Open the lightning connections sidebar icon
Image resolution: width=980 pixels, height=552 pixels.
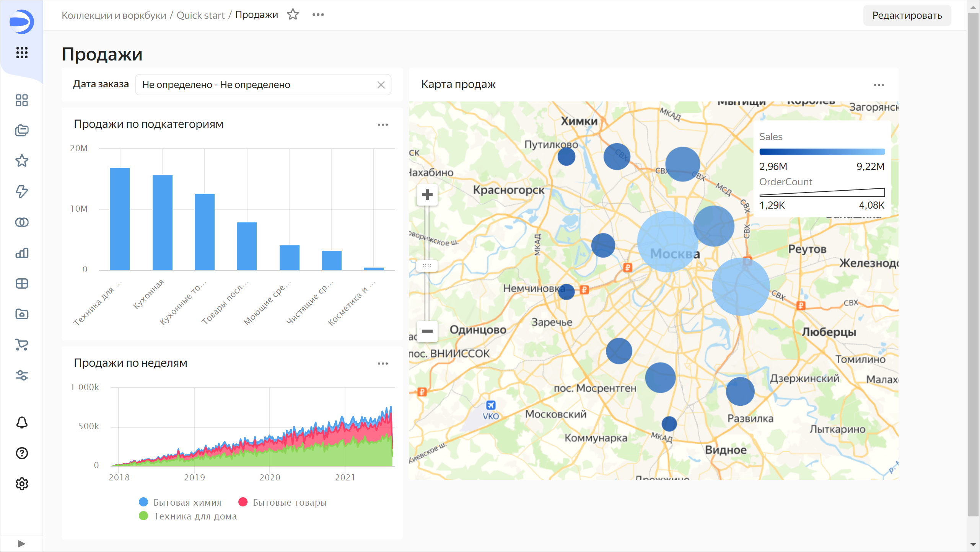22,191
